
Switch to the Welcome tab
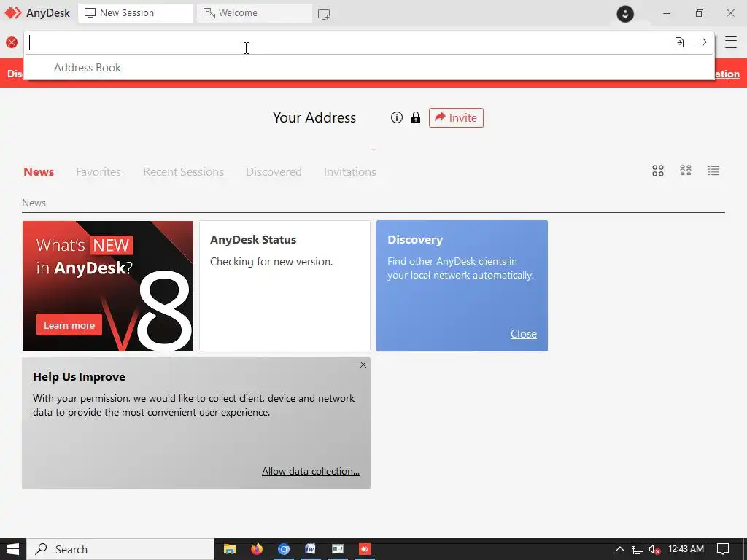(x=255, y=13)
